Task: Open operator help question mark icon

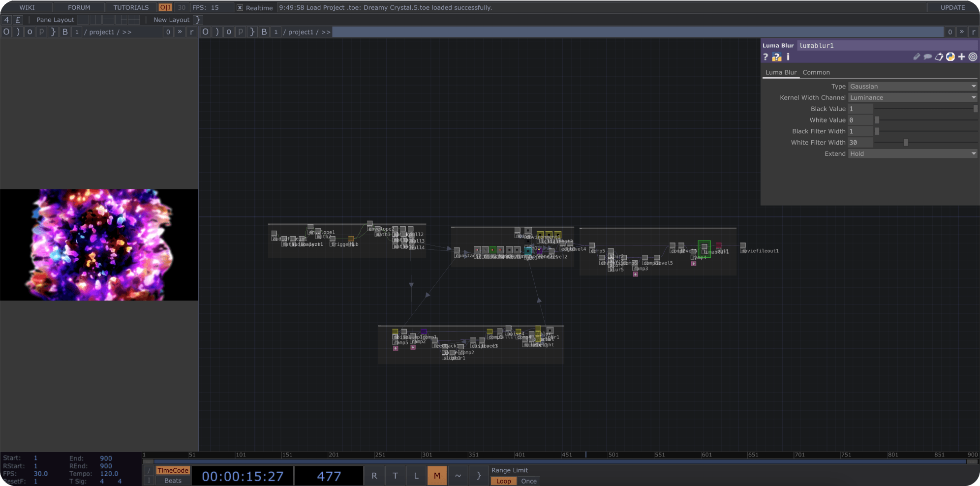Action: tap(766, 57)
